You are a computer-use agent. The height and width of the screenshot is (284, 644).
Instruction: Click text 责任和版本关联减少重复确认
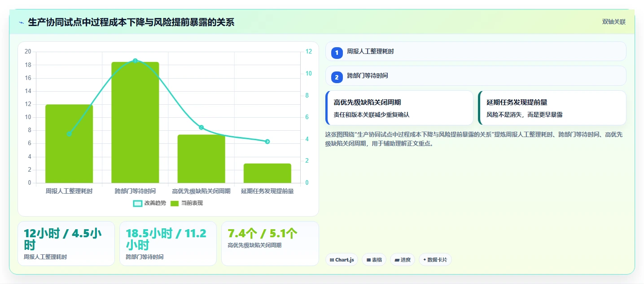click(372, 115)
